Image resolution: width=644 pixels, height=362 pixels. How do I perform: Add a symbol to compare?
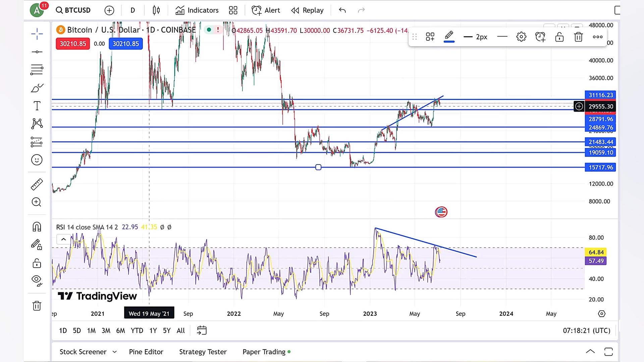tap(109, 10)
